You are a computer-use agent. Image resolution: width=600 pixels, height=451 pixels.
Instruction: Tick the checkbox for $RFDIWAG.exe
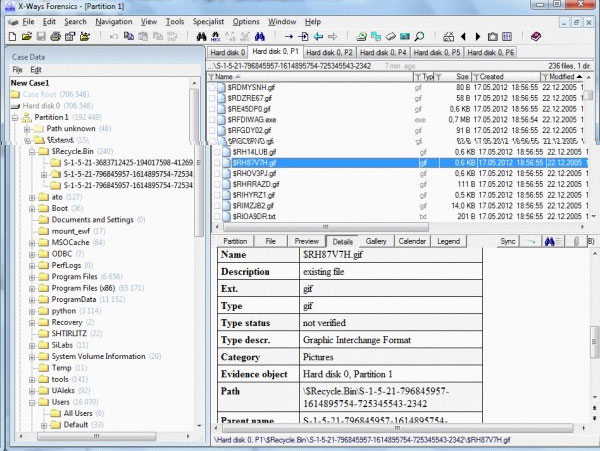(x=212, y=120)
